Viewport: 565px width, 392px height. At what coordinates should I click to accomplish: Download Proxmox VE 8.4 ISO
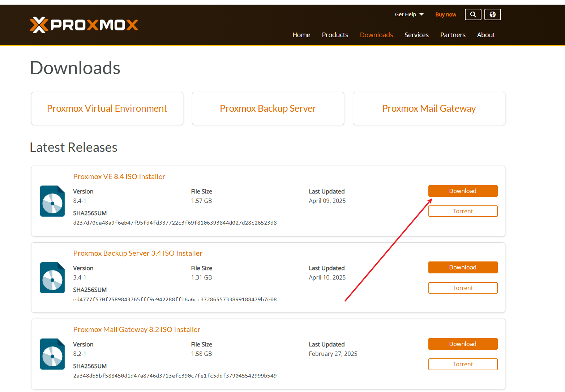point(463,191)
